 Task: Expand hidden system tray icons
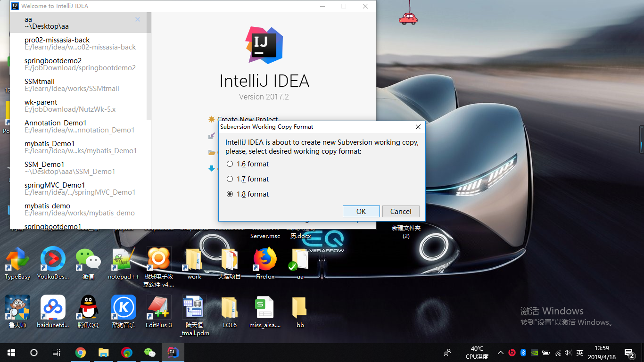500,353
